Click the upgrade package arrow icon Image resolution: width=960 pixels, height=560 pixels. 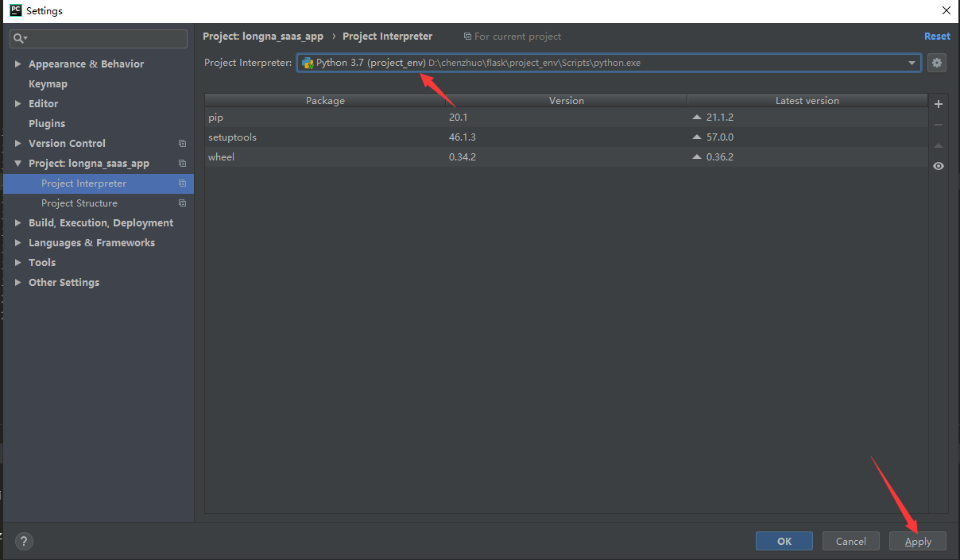939,145
